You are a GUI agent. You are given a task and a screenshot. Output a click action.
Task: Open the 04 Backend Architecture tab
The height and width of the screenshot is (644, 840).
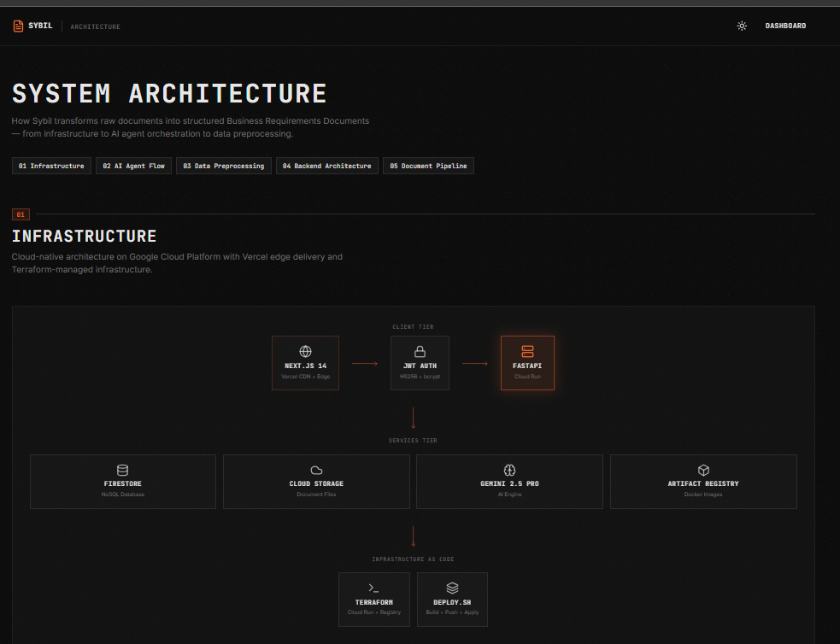[326, 166]
